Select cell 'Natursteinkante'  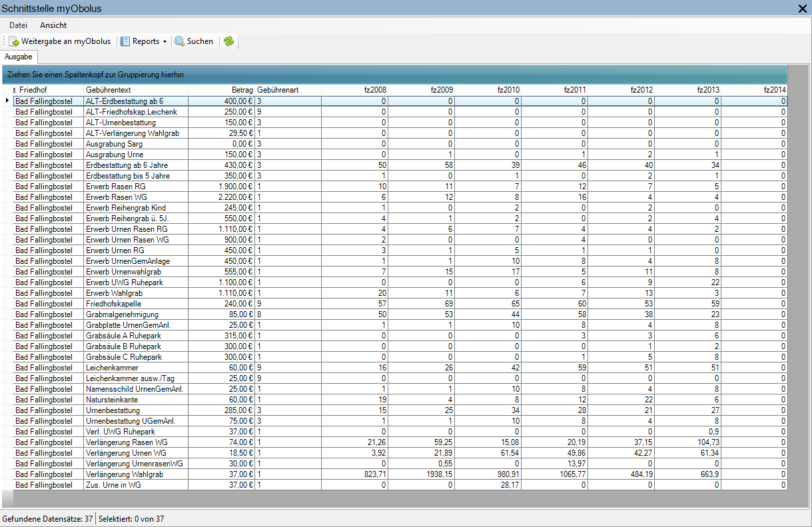coord(136,400)
